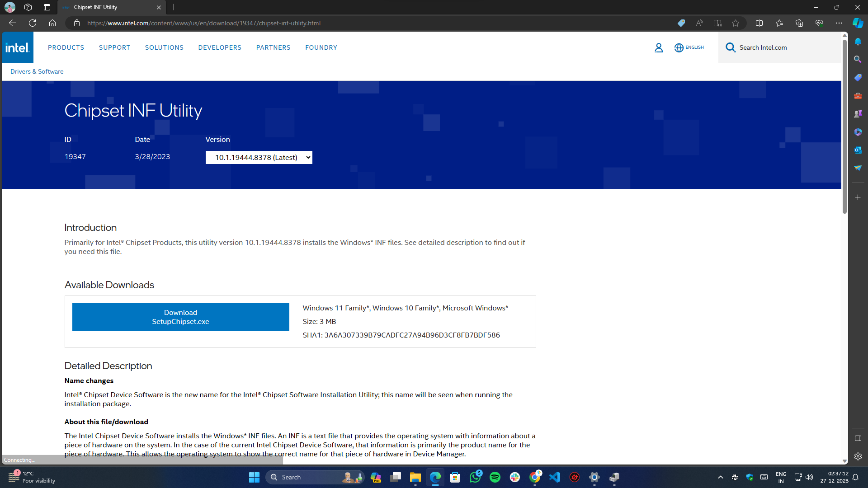Click the Spotify icon in taskbar
The height and width of the screenshot is (488, 868).
(495, 477)
